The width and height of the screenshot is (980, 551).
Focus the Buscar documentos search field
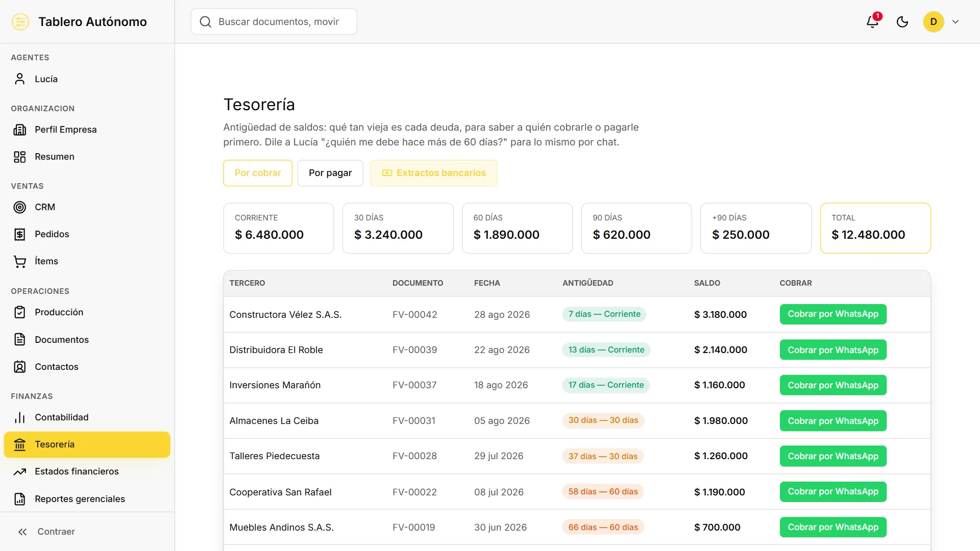(x=274, y=21)
